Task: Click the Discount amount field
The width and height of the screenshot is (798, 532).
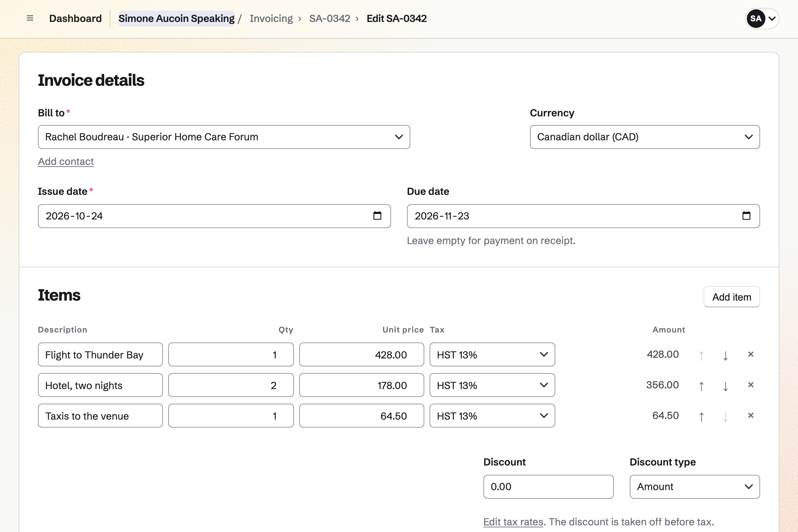Action: click(548, 486)
